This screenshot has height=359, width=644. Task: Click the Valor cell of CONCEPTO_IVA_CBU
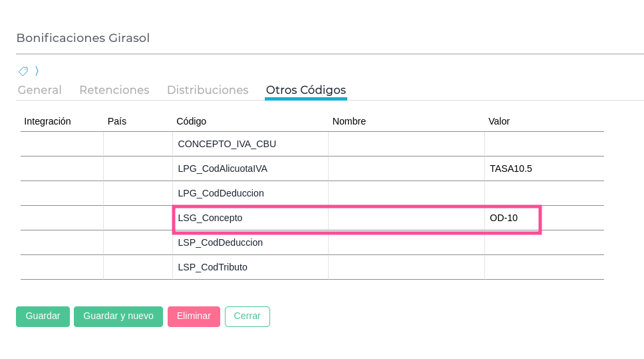(x=544, y=144)
